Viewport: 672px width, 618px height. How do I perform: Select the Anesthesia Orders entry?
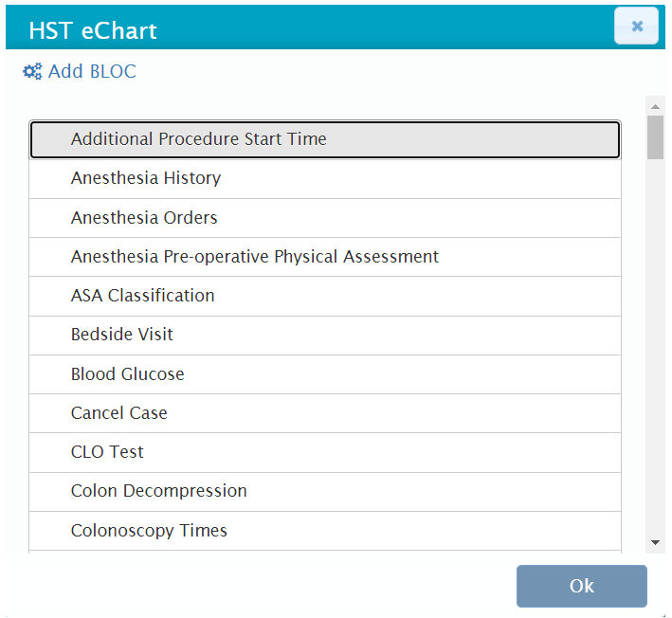(325, 218)
